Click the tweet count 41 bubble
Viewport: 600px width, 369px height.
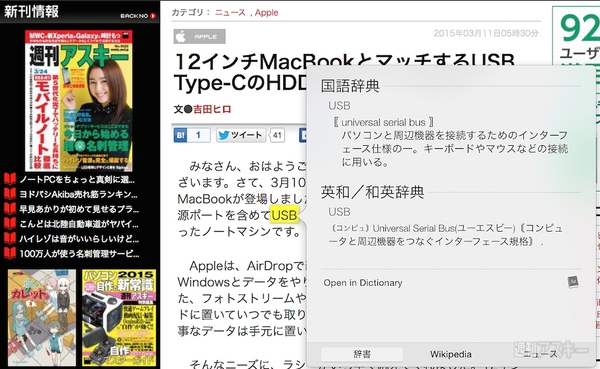coord(277,136)
